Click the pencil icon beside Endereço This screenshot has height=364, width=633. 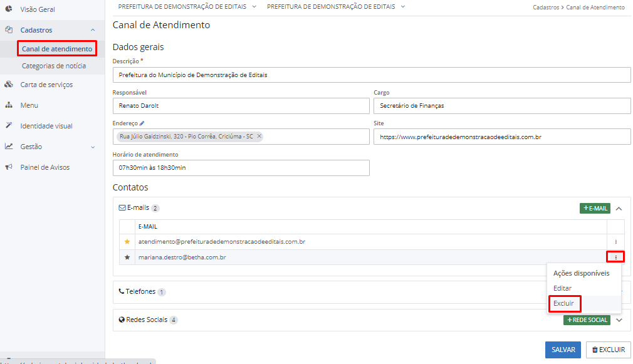point(142,123)
